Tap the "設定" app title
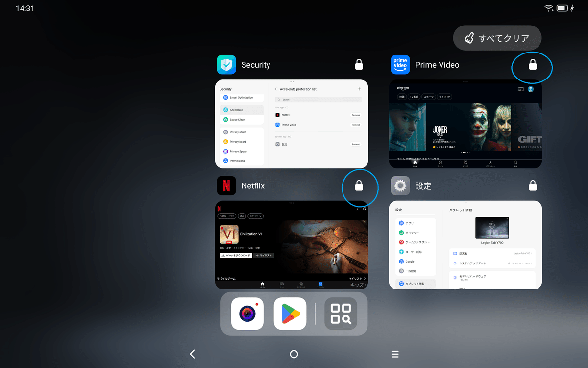Image resolution: width=588 pixels, height=368 pixels. [423, 186]
